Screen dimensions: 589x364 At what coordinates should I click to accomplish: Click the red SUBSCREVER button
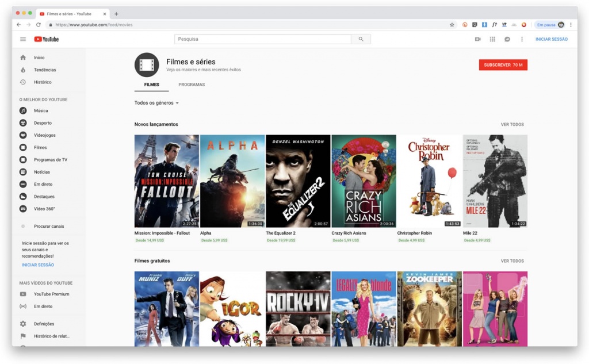(x=503, y=65)
